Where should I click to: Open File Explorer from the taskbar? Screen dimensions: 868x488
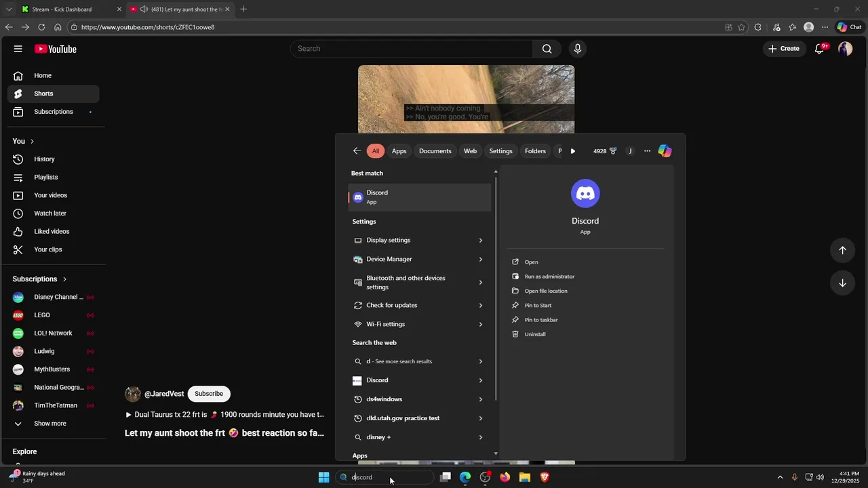point(525,477)
